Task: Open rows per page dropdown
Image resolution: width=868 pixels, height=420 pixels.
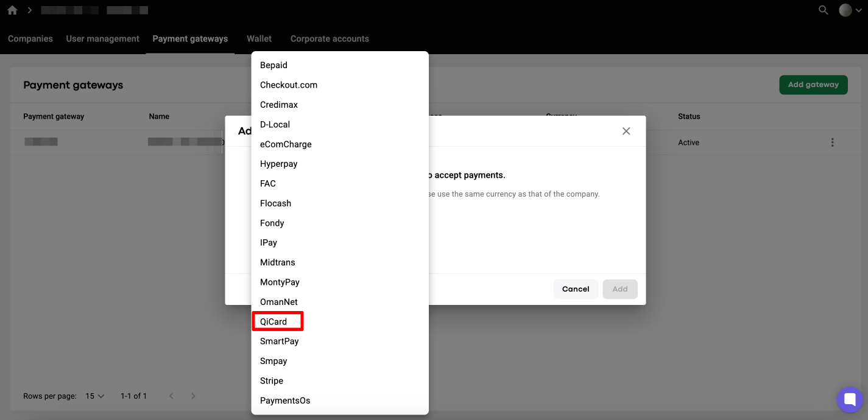Action: coord(94,396)
